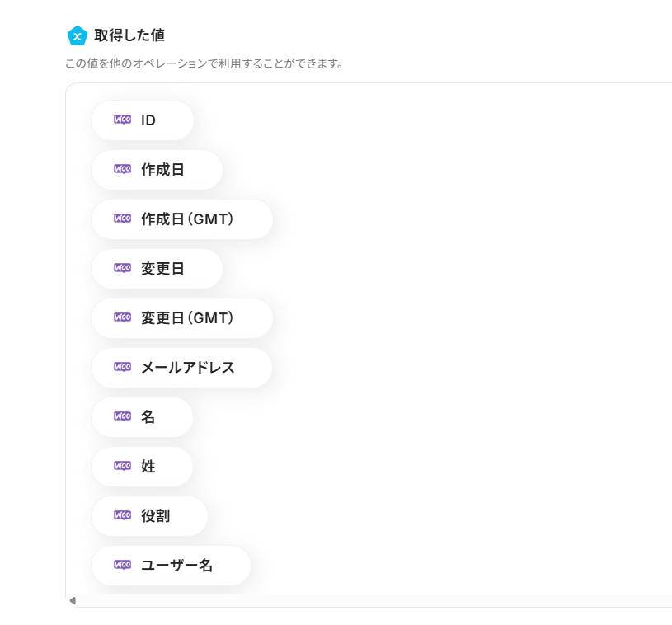The width and height of the screenshot is (672, 625).
Task: Click the WooCommerce icon beside 名
Action: pyautogui.click(x=122, y=416)
